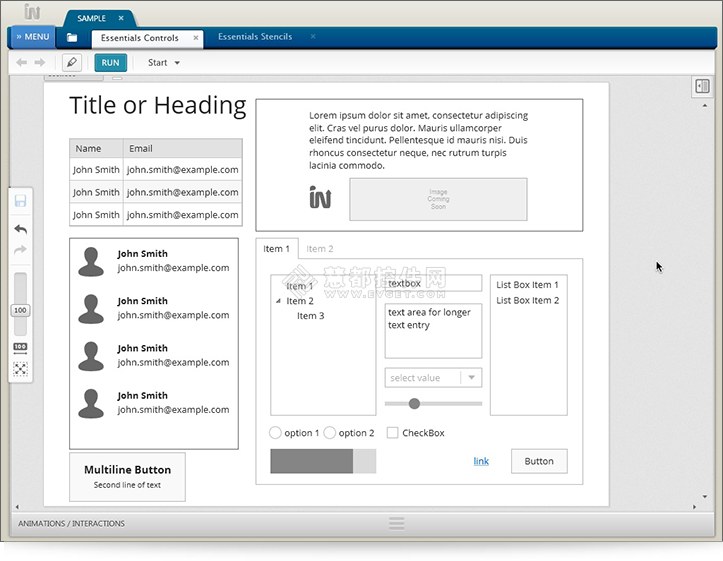Viewport: 723px width, 561px height.
Task: Select List Box Item 1
Action: [x=527, y=285]
